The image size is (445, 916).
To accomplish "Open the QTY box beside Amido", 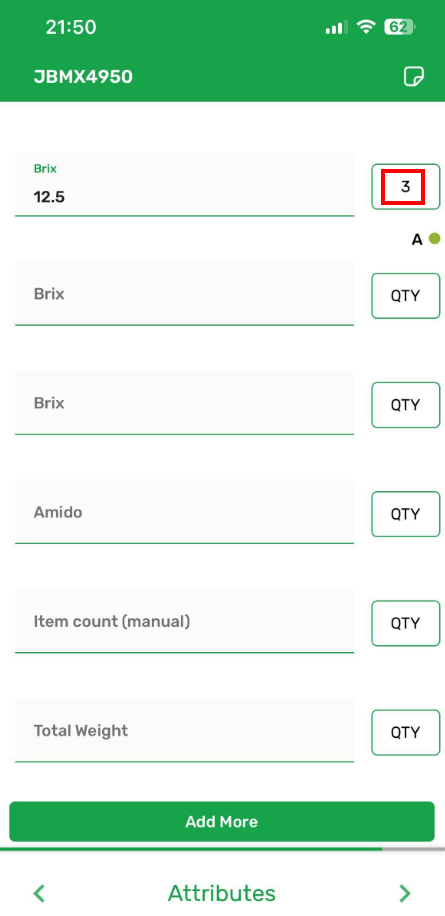I will point(405,514).
